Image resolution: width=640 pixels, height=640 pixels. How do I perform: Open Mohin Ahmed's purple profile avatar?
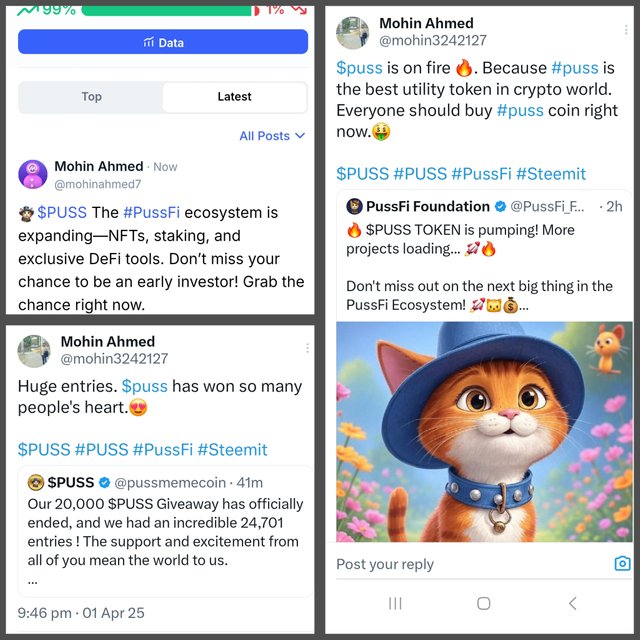[33, 174]
